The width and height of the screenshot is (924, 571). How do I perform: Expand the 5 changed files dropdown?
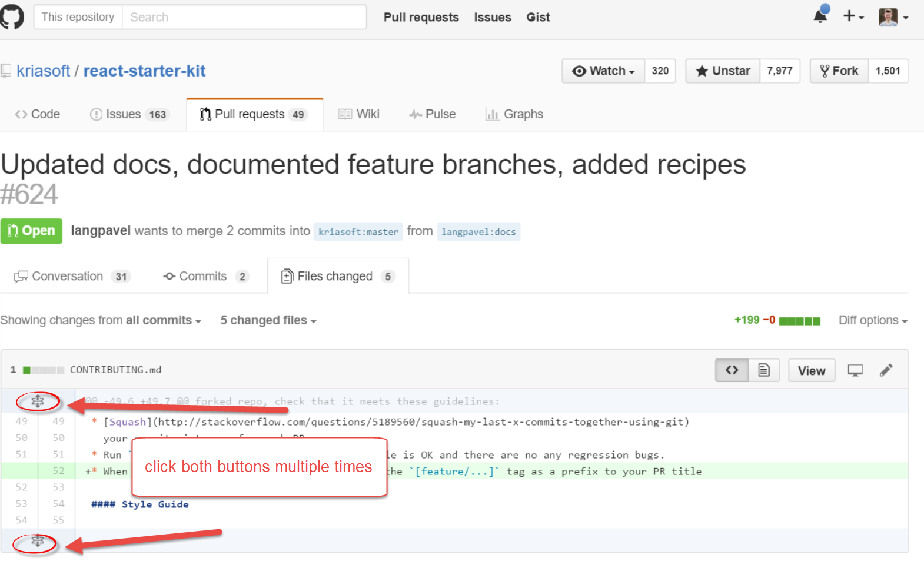tap(268, 320)
